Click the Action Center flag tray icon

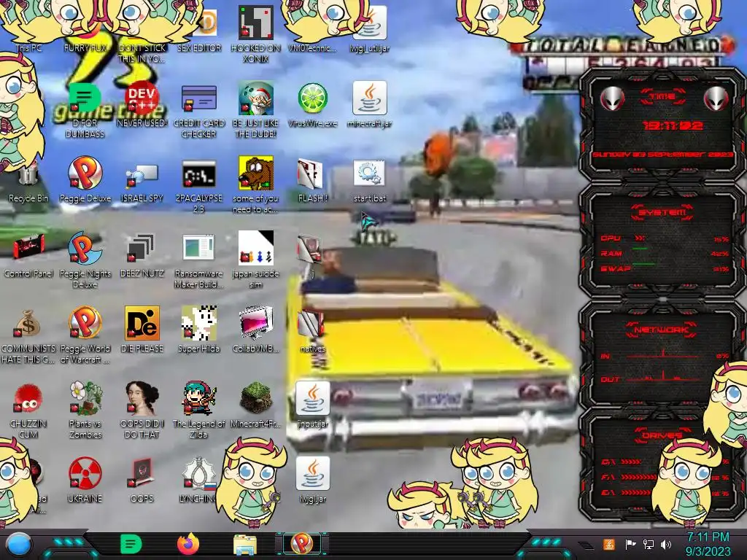pos(630,544)
